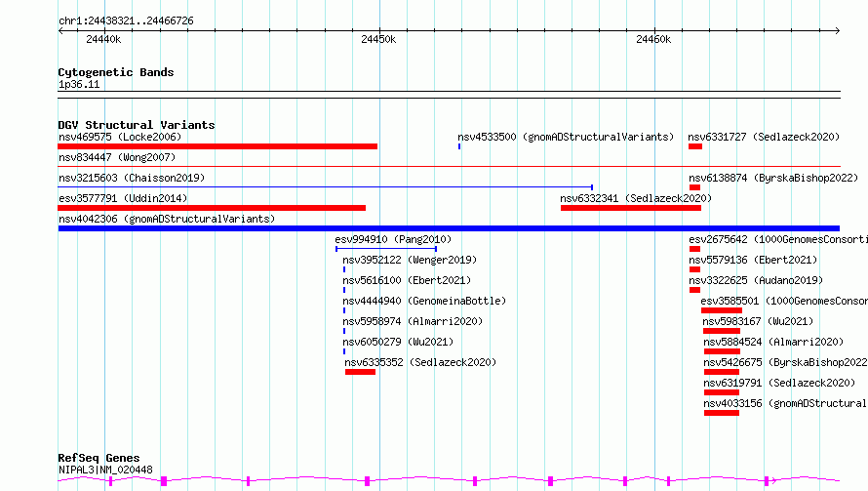The image size is (868, 491).
Task: Click the DGV Structural Variants track title
Action: pyautogui.click(x=137, y=125)
